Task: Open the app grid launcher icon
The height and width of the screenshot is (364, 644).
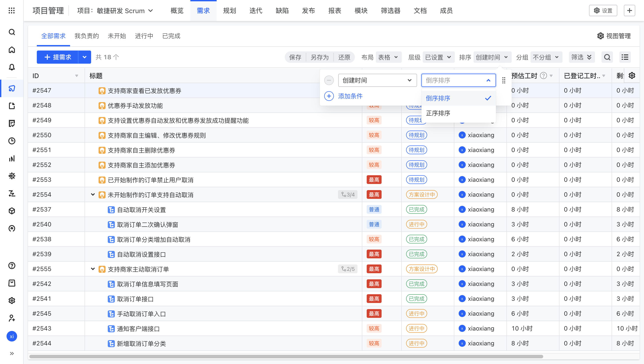Action: [12, 10]
